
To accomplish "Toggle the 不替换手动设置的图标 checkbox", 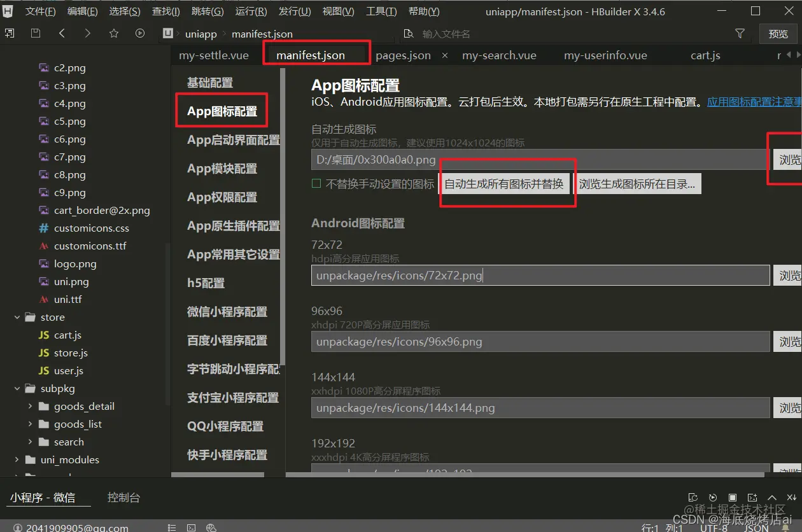I will click(316, 184).
